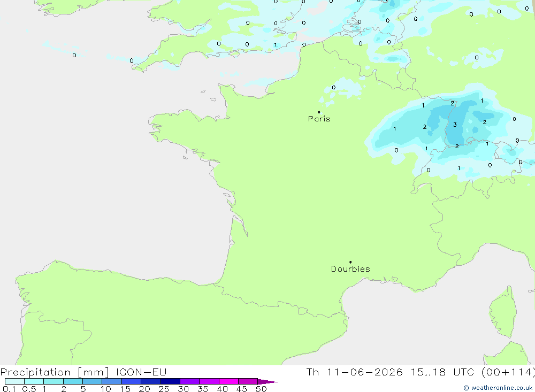
Task: Click the Dourbies city label
Action: click(350, 269)
